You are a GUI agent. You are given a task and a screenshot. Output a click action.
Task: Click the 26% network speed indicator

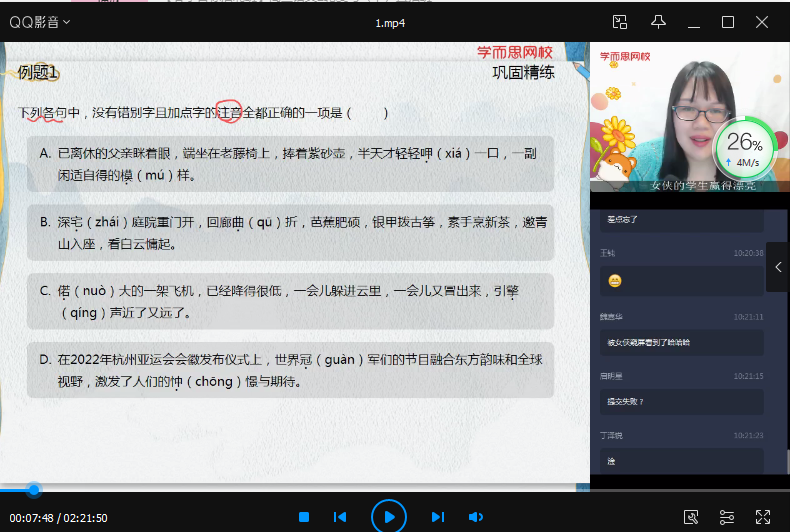tap(744, 148)
